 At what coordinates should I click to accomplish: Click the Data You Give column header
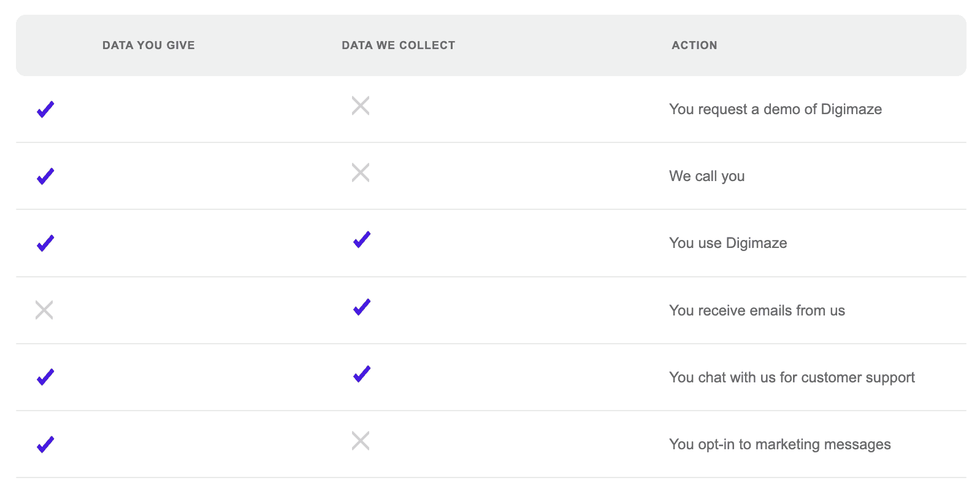(148, 45)
